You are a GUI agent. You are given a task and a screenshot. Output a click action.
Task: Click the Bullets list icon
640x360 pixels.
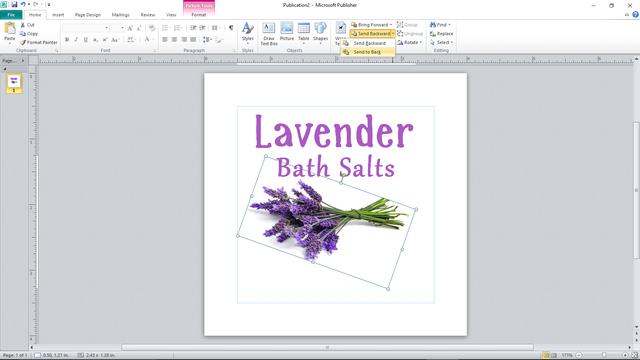pyautogui.click(x=165, y=28)
